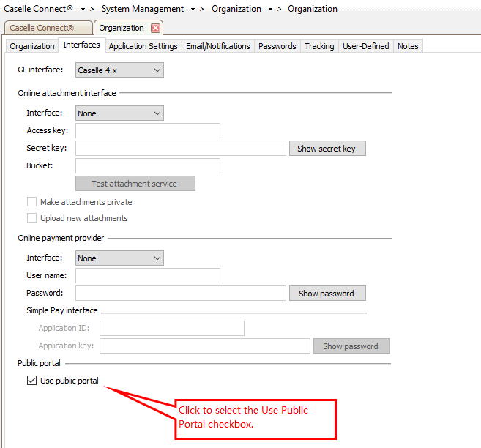This screenshot has height=448, width=481.
Task: Enable Make attachments private checkbox
Action: coord(31,202)
